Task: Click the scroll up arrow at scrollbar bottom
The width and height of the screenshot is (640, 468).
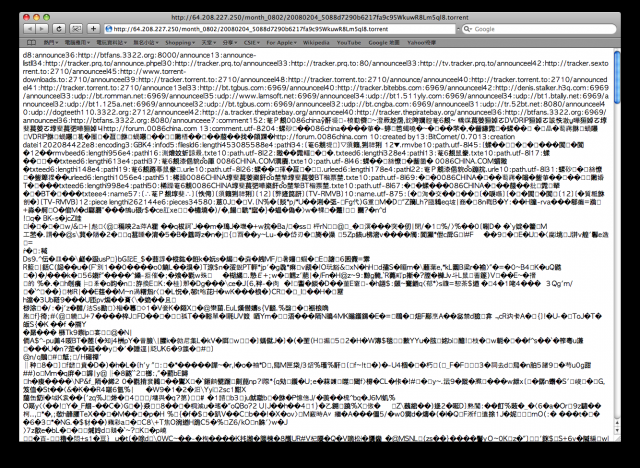Action: click(x=617, y=423)
